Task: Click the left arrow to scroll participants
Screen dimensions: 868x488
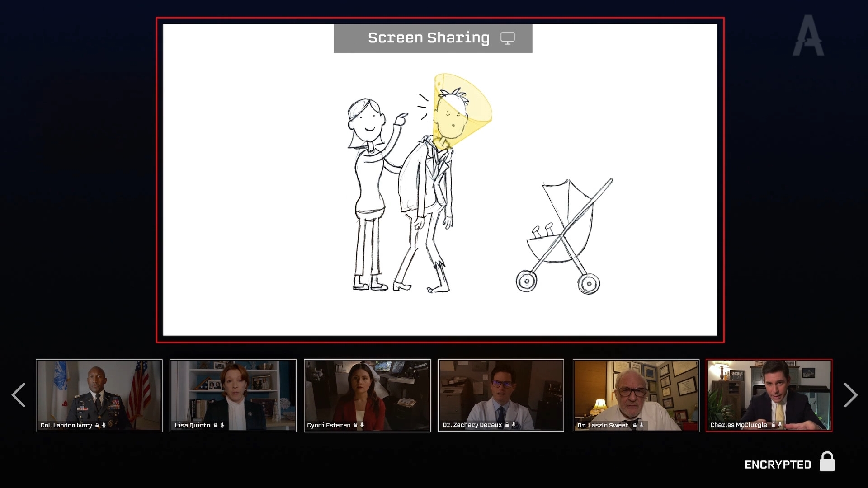Action: tap(19, 395)
